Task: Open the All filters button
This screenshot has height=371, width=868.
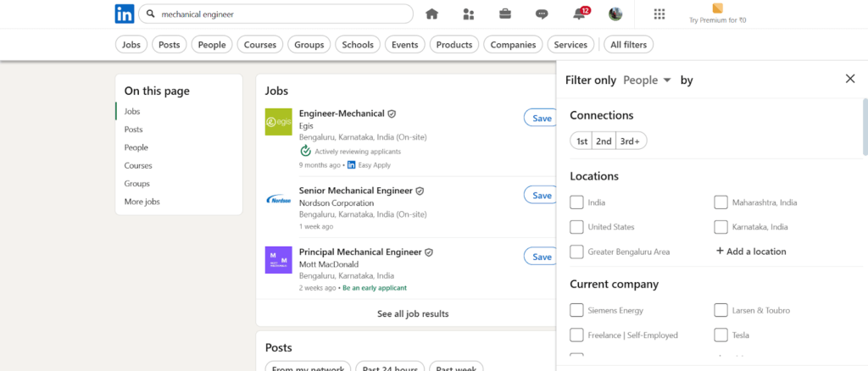Action: pyautogui.click(x=628, y=45)
